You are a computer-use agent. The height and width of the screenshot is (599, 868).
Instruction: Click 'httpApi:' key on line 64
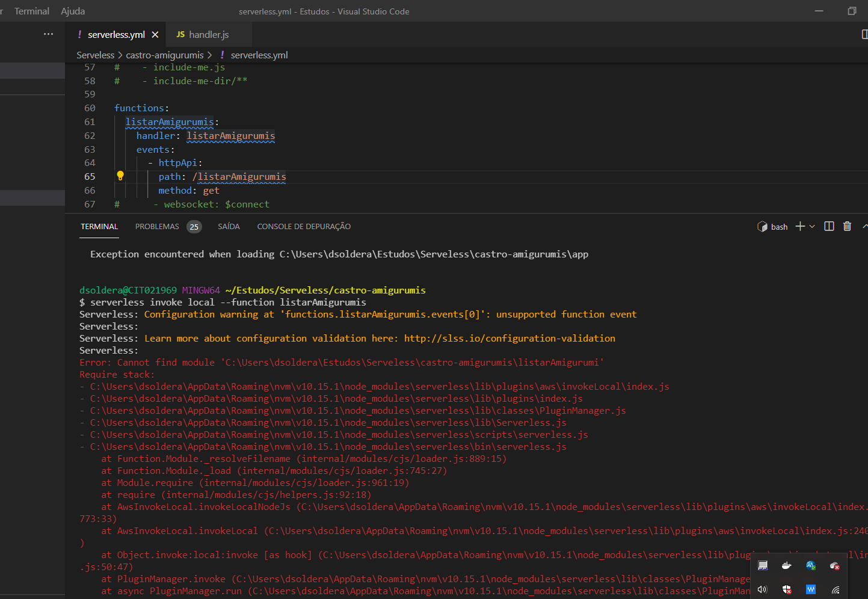[180, 163]
